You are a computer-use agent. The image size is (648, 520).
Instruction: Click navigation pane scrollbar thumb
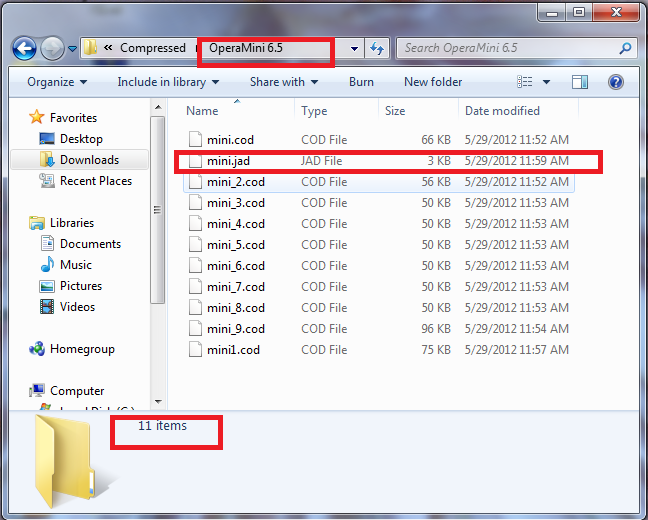coord(157,210)
